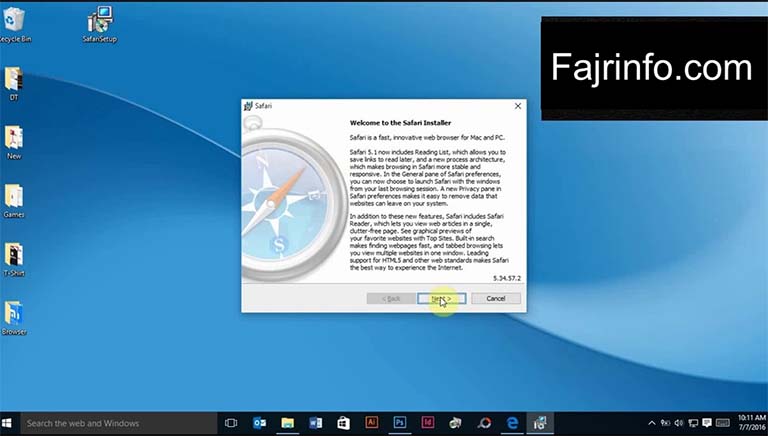
Task: Open the Recycle Bin desktop icon
Action: [14, 24]
